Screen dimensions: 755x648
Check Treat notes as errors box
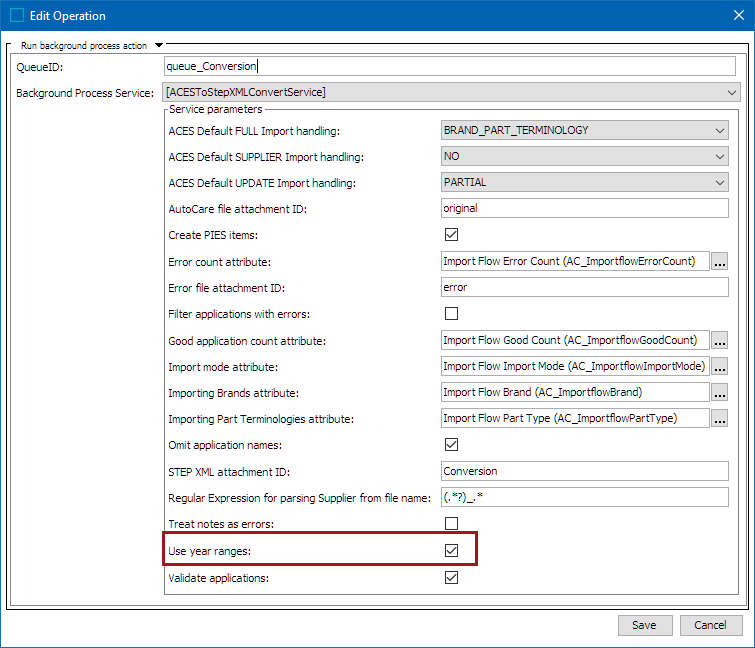coord(451,523)
